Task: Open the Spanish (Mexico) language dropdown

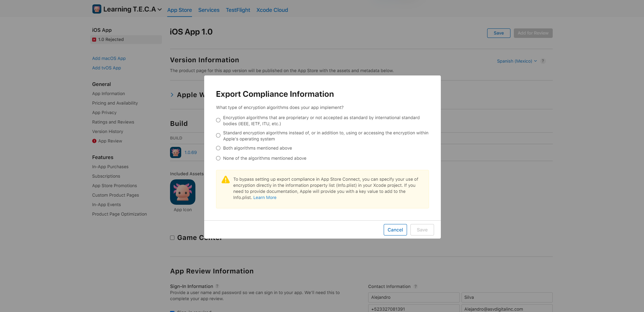Action: pyautogui.click(x=517, y=61)
